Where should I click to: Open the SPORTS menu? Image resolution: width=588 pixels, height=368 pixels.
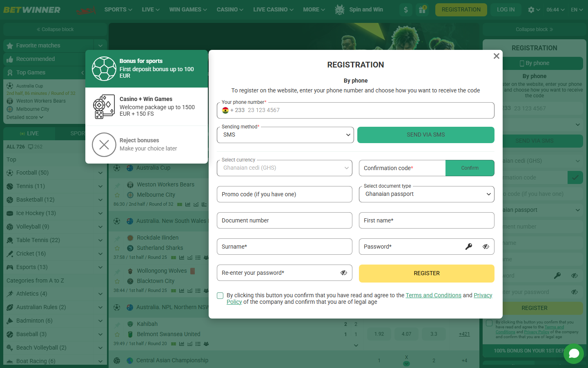pyautogui.click(x=118, y=9)
